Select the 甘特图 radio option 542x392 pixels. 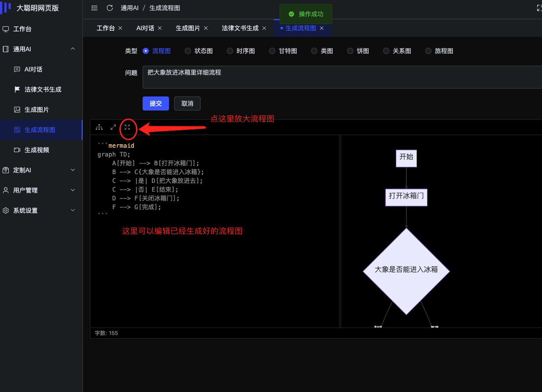tap(272, 51)
